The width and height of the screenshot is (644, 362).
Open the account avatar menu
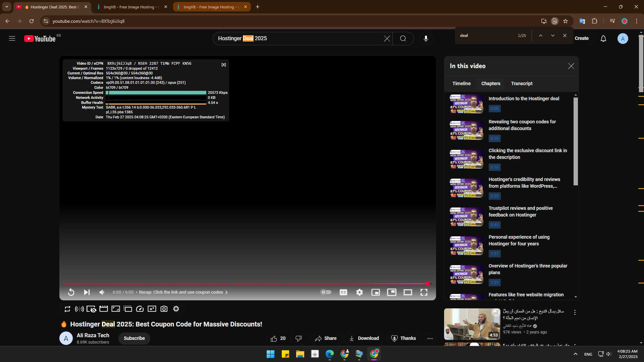pyautogui.click(x=623, y=39)
